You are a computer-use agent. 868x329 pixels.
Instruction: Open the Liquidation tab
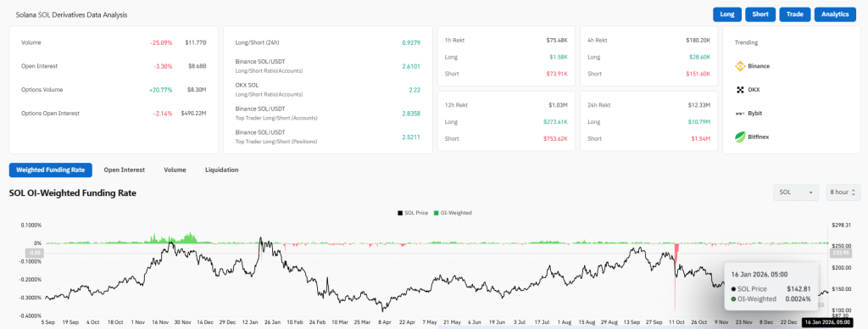tap(222, 170)
